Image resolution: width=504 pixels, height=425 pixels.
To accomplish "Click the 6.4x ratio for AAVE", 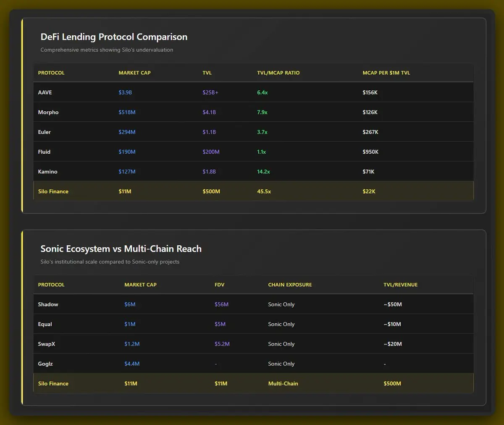I will tap(262, 92).
